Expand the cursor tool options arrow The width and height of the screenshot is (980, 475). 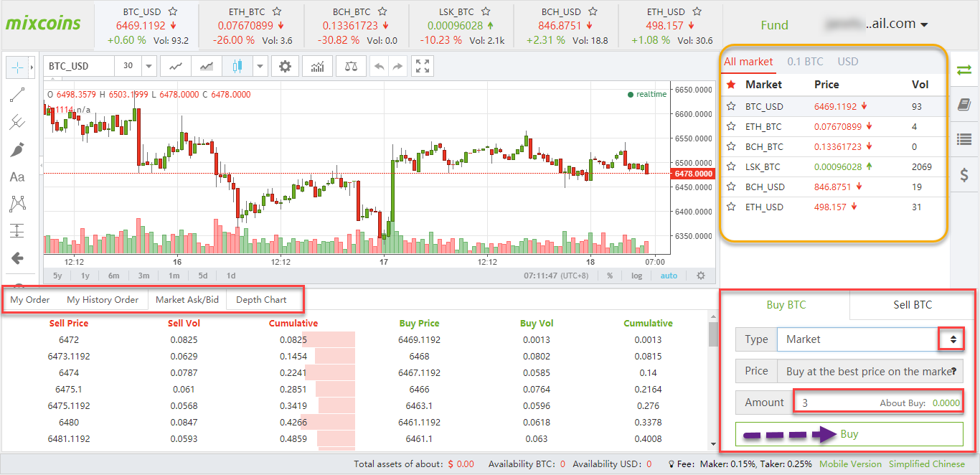[x=32, y=67]
